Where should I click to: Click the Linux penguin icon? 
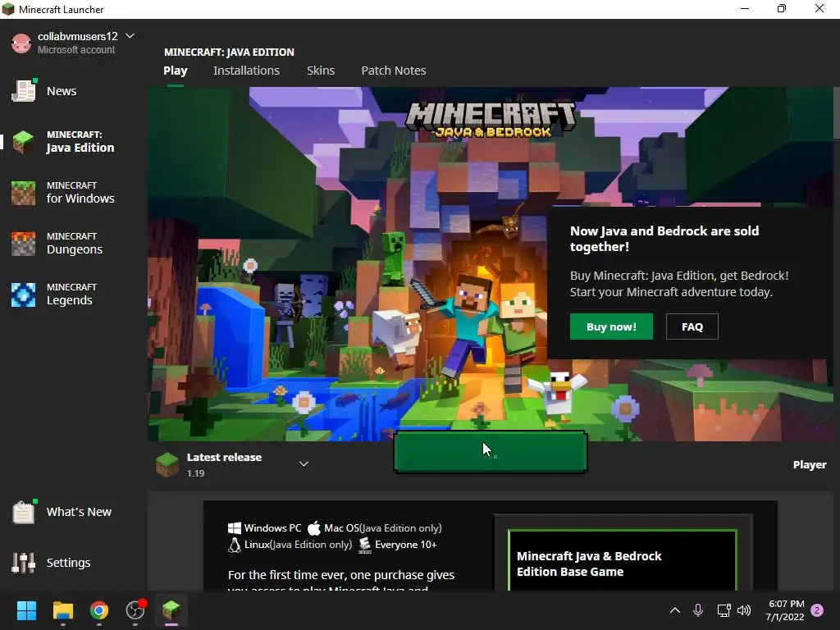pos(234,545)
